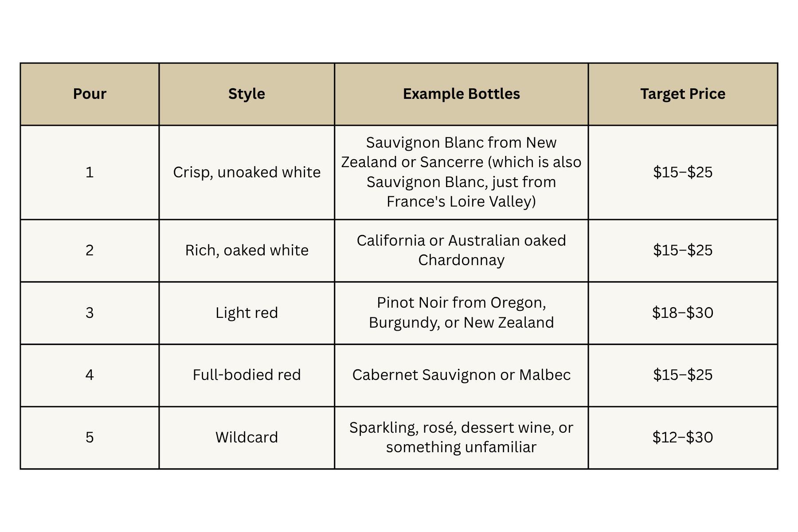798x532 pixels.
Task: Click the Pour column header
Action: click(x=90, y=94)
